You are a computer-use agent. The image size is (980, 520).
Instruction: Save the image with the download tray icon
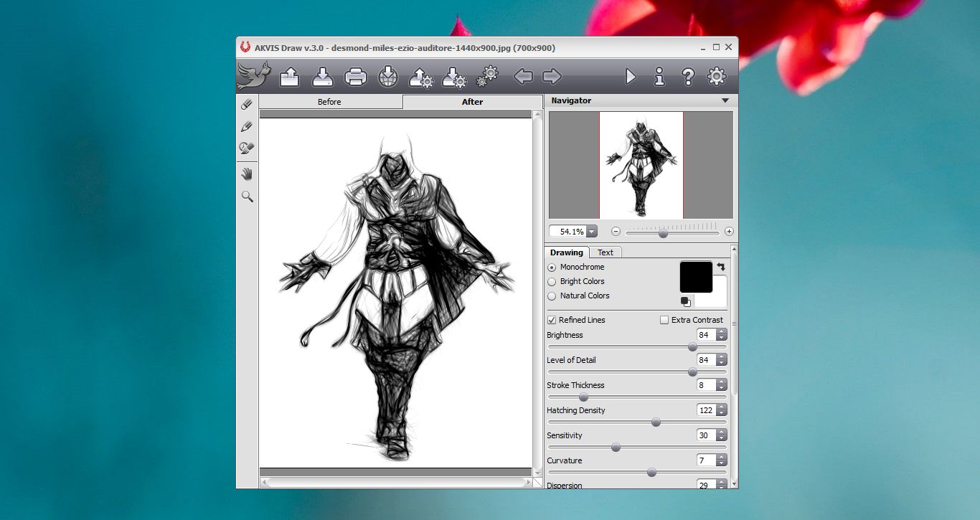(x=323, y=76)
